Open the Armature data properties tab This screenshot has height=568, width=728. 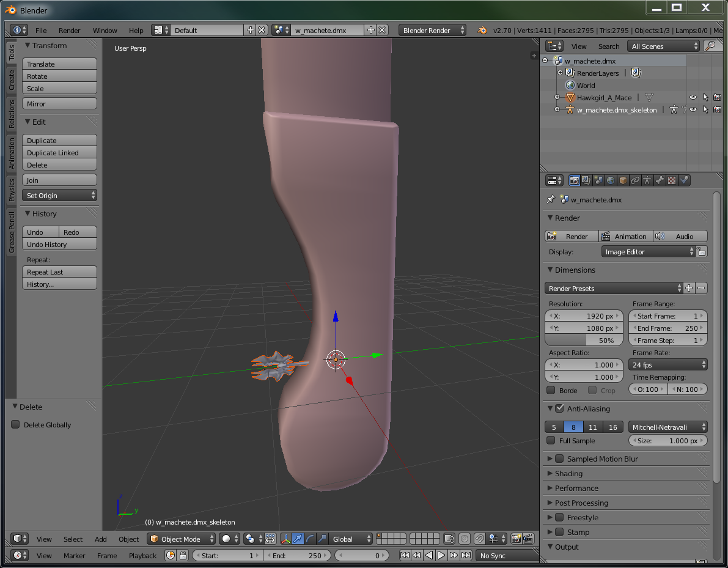point(647,180)
